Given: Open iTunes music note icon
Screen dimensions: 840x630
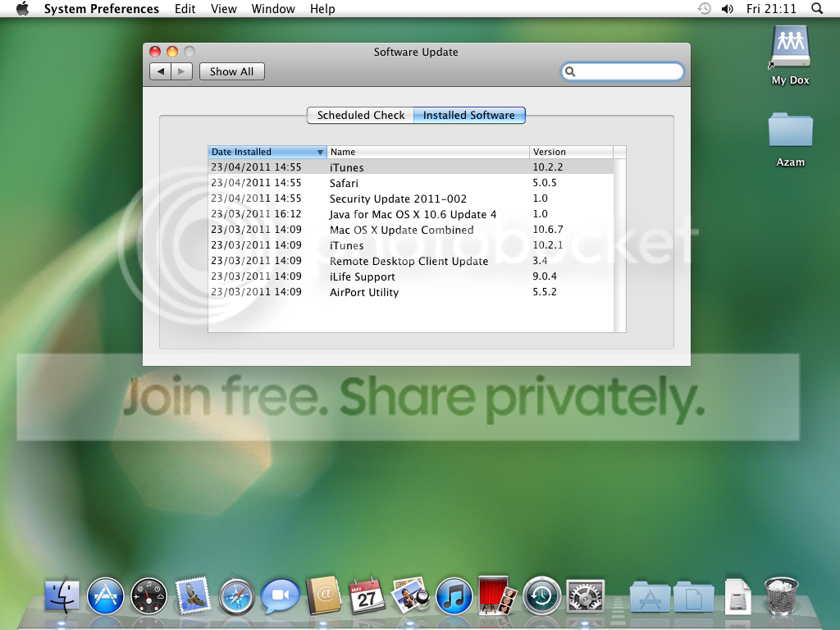Looking at the screenshot, I should (454, 596).
